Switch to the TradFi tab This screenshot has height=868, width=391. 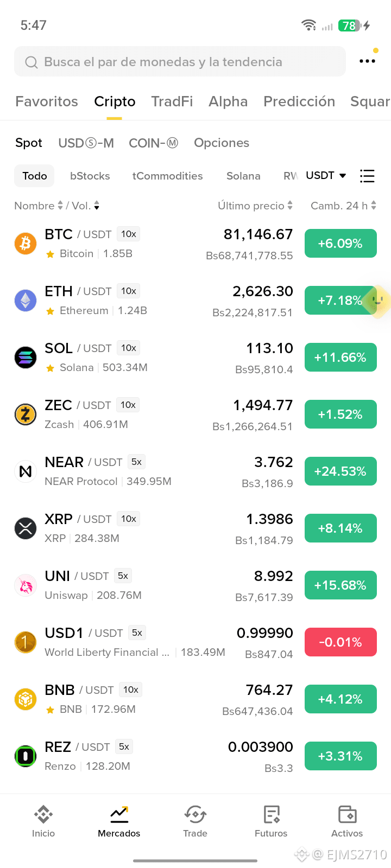click(x=172, y=101)
